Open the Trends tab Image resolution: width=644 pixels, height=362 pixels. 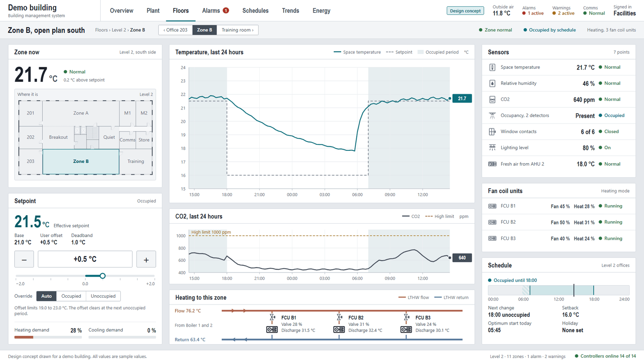[x=291, y=11]
